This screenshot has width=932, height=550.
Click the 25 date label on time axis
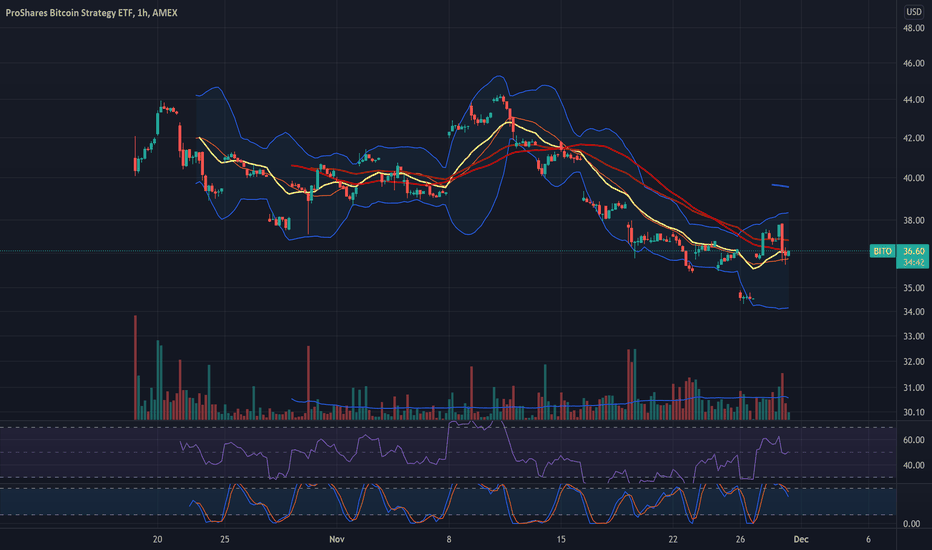pos(225,539)
